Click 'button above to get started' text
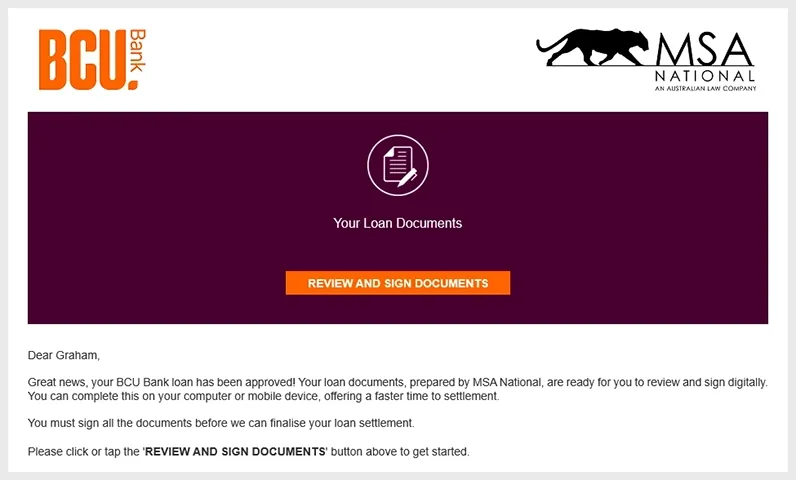The width and height of the screenshot is (796, 480). coord(400,452)
